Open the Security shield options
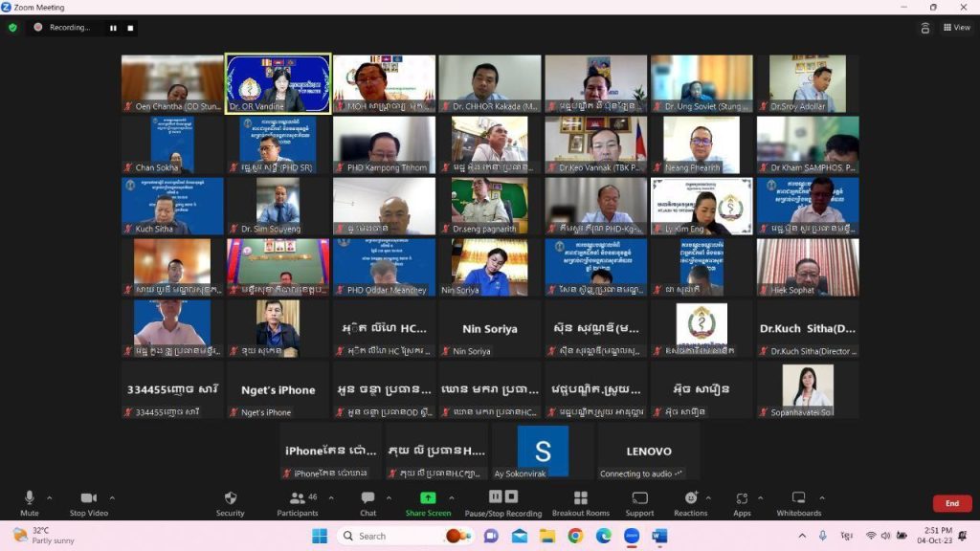 pos(230,502)
